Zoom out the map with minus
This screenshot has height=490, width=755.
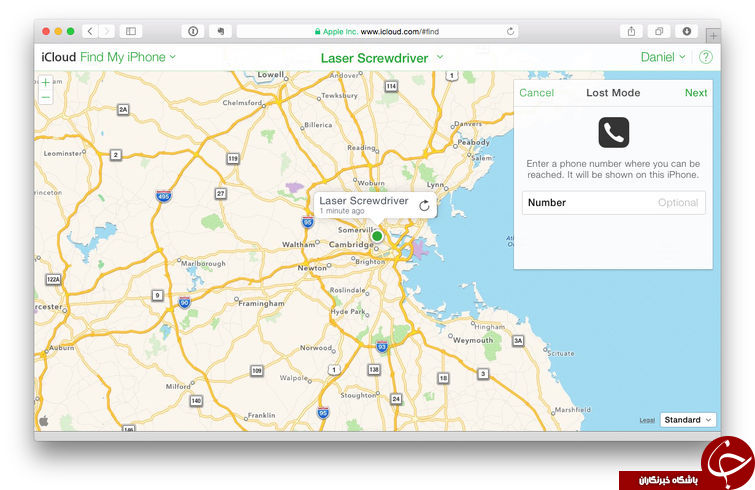45,97
